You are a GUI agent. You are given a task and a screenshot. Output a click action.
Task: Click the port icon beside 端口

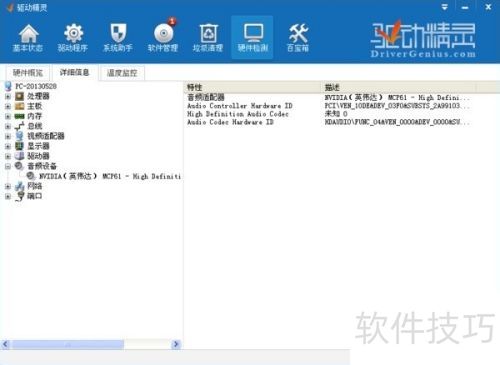coord(20,196)
